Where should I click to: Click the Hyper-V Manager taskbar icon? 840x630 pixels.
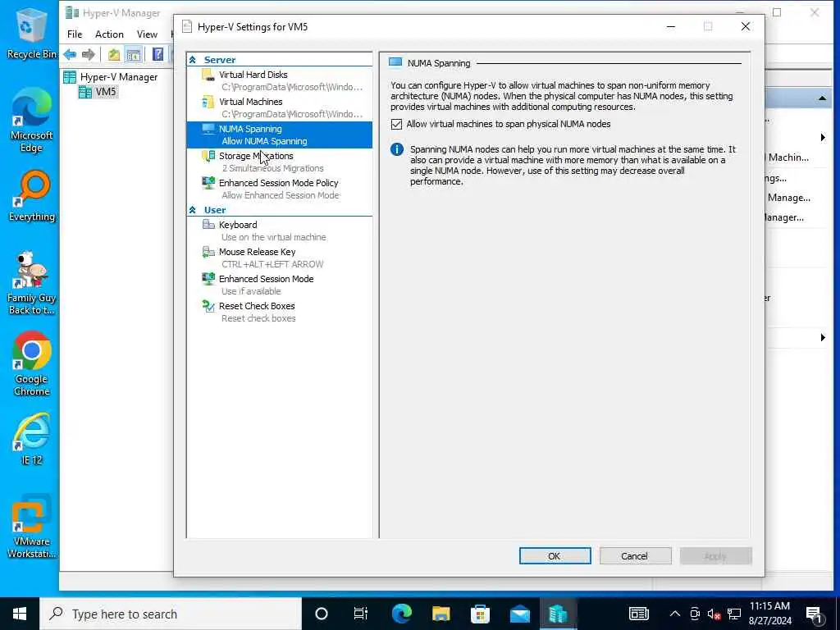[x=558, y=614]
